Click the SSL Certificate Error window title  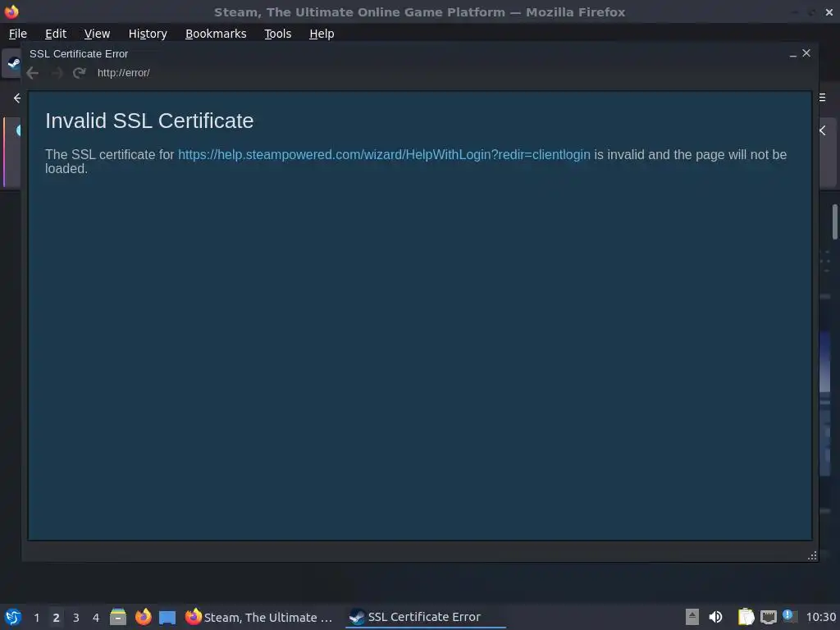(79, 54)
